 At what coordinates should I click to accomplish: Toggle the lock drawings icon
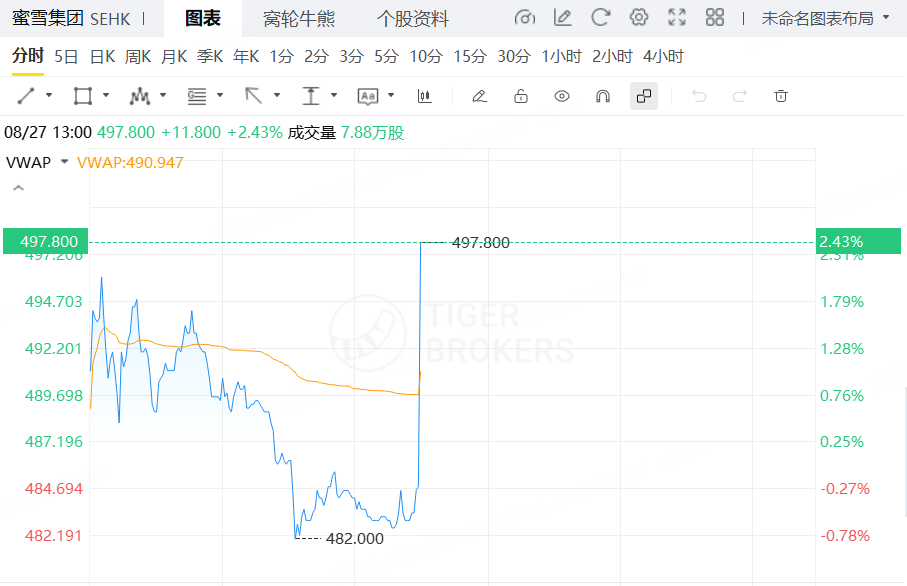pos(521,96)
